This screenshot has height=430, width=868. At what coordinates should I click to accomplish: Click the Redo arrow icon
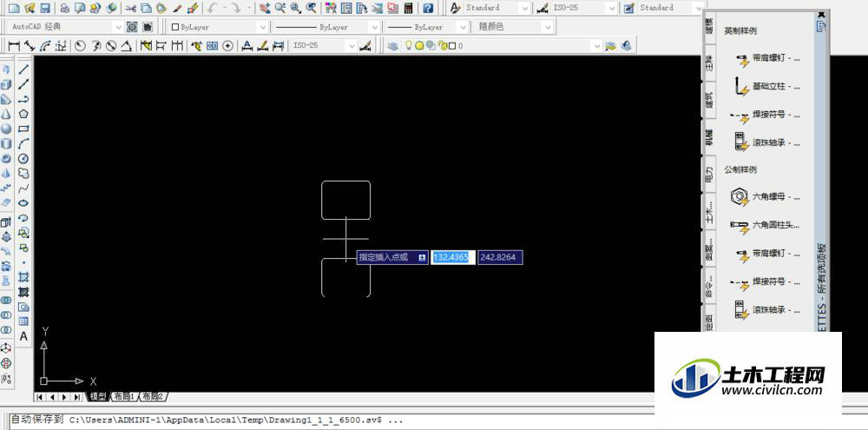(x=236, y=9)
